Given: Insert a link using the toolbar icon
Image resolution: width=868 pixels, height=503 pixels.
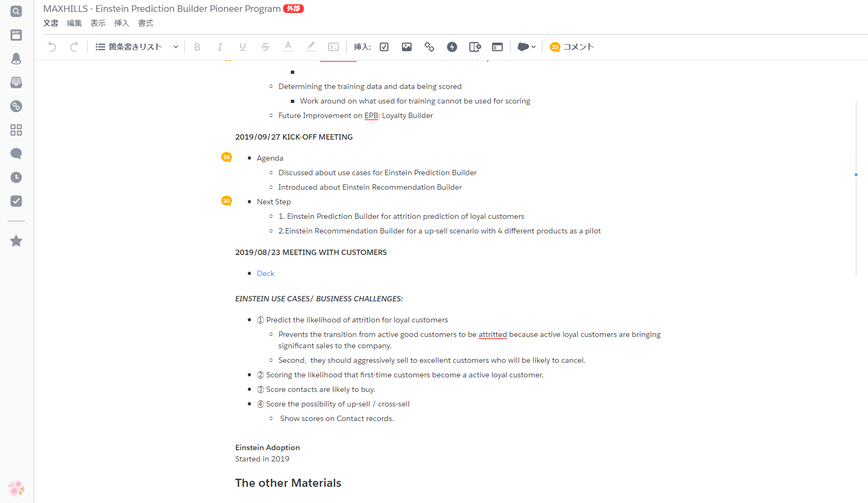Looking at the screenshot, I should 429,47.
